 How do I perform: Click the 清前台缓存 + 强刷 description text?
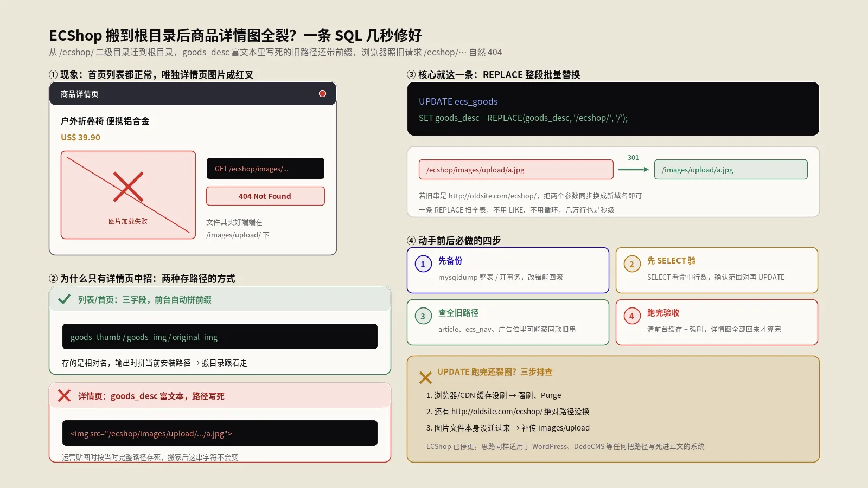[714, 329]
